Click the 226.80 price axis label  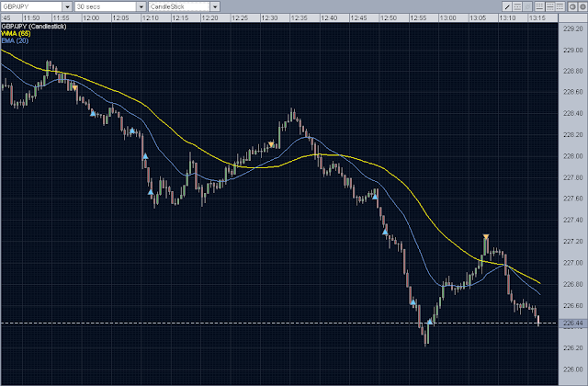click(x=573, y=284)
